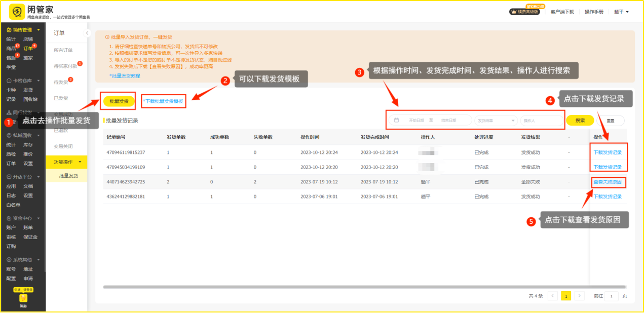Click the 续费高级版 crown badge
644x313 pixels.
(x=524, y=12)
